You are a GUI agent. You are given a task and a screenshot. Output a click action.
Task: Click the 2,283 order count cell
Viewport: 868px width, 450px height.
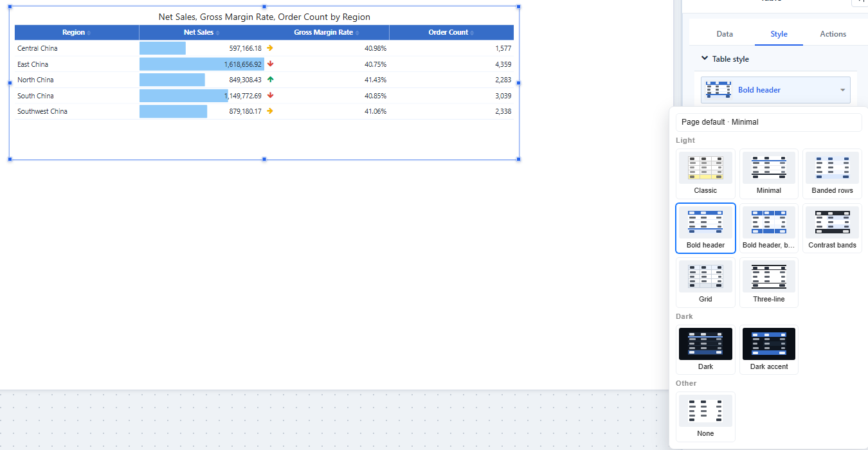point(503,80)
